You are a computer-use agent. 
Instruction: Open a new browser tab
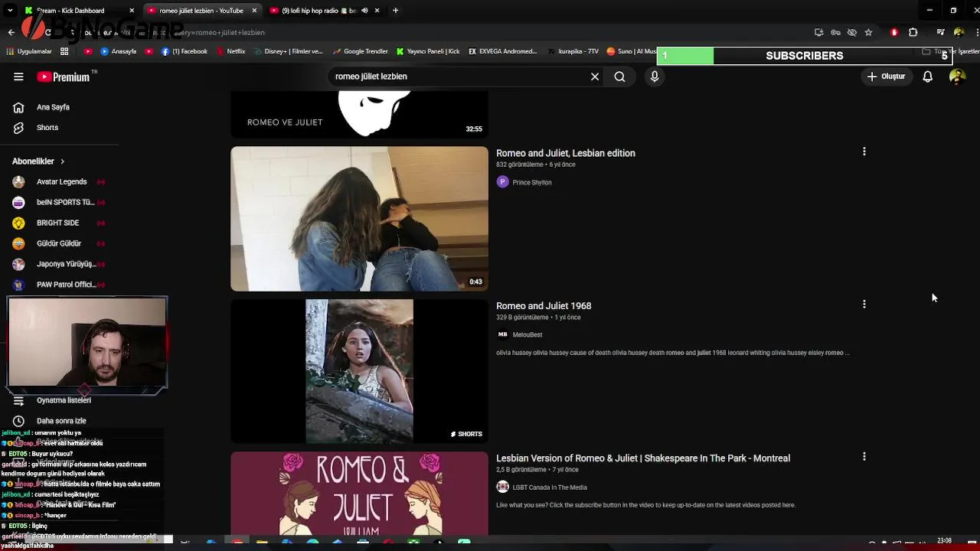pos(395,11)
